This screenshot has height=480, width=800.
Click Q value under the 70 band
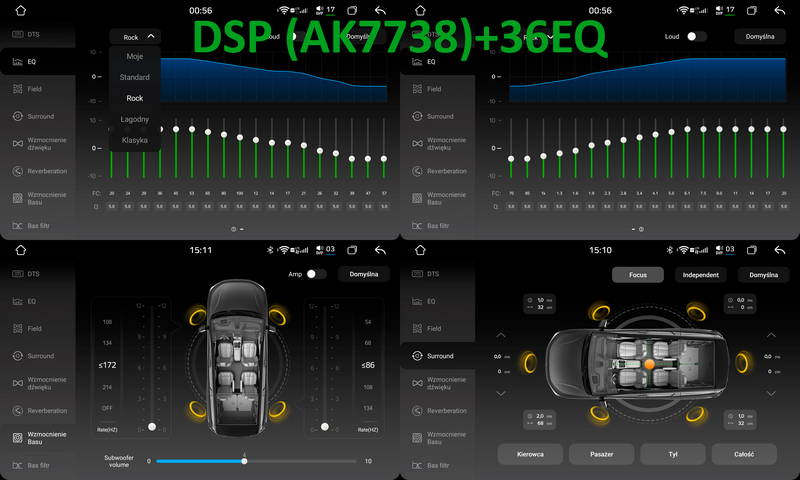point(511,207)
